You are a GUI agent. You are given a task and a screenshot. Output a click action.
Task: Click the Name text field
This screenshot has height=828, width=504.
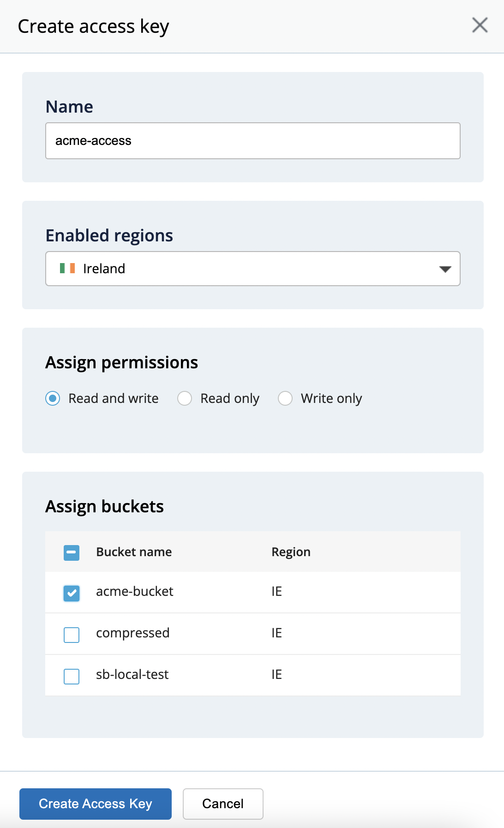[x=252, y=141]
